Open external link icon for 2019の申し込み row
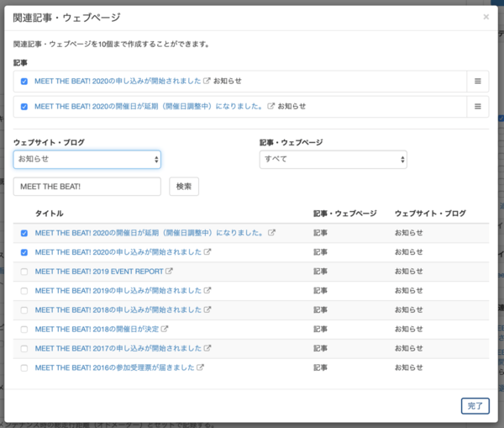Viewport: 504px width, 428px height. [x=207, y=290]
